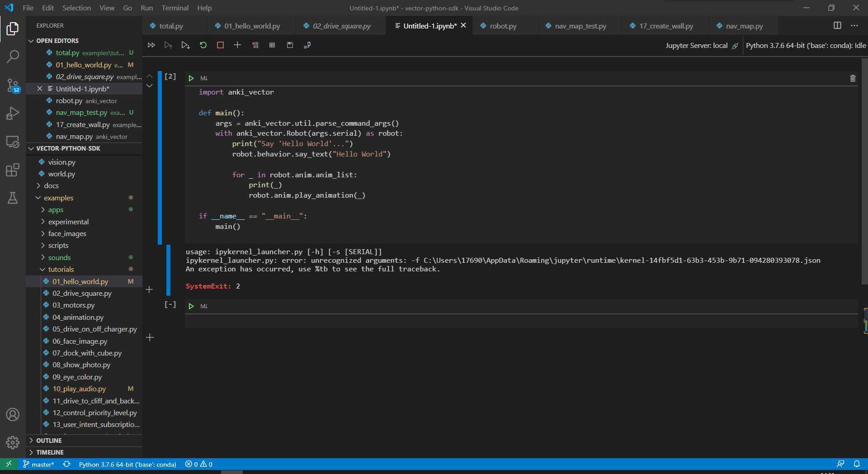Open the Search view in activity bar
This screenshot has width=868, height=474.
click(13, 57)
